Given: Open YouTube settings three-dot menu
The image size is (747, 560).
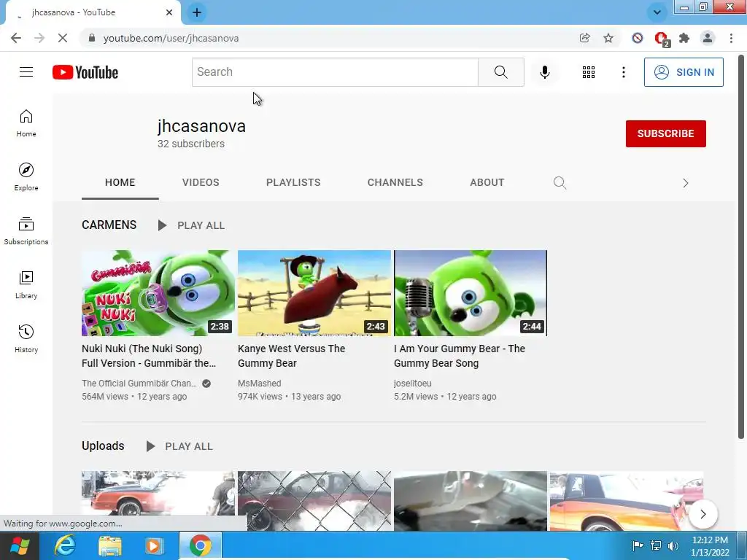Looking at the screenshot, I should pyautogui.click(x=623, y=72).
